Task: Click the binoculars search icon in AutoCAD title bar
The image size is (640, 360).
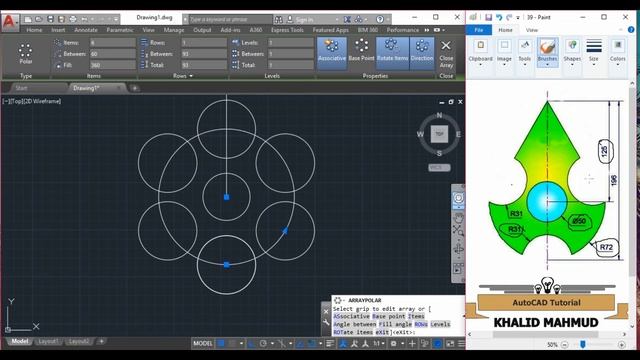Action: tap(278, 19)
